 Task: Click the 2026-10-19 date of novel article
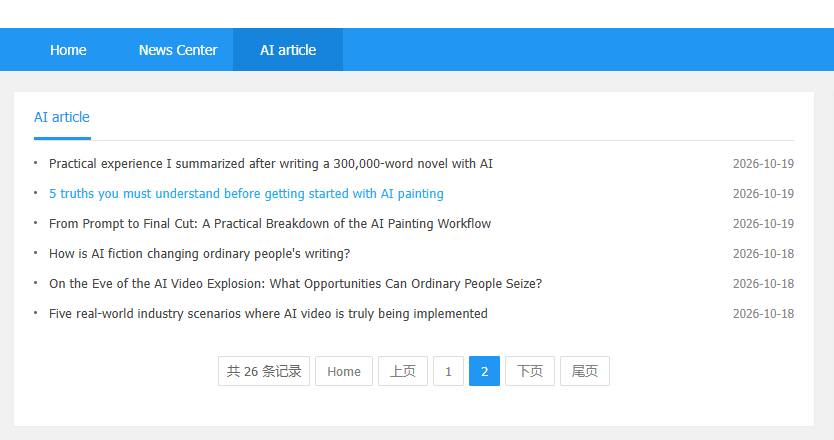pyautogui.click(x=763, y=163)
